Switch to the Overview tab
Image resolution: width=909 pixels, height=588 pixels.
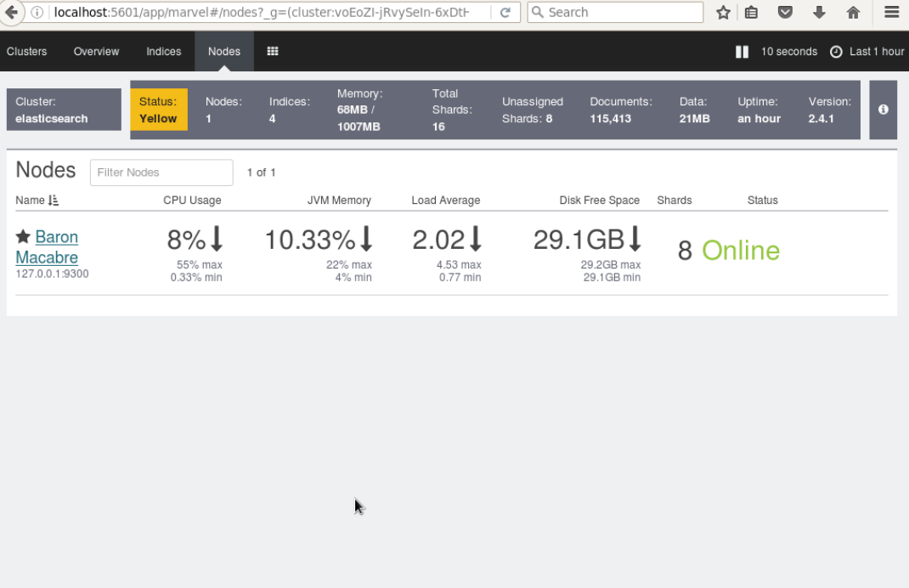point(96,52)
